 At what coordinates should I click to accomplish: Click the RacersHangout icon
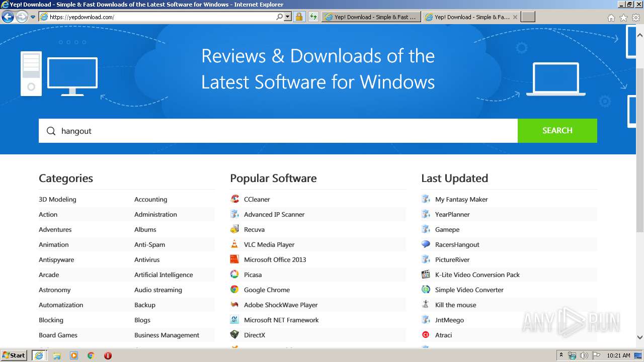pyautogui.click(x=426, y=244)
